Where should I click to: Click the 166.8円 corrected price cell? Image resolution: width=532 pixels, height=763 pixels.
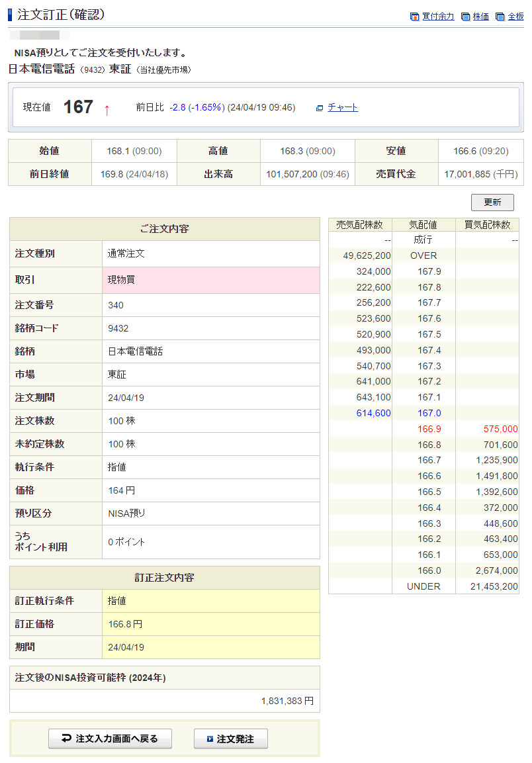point(125,624)
